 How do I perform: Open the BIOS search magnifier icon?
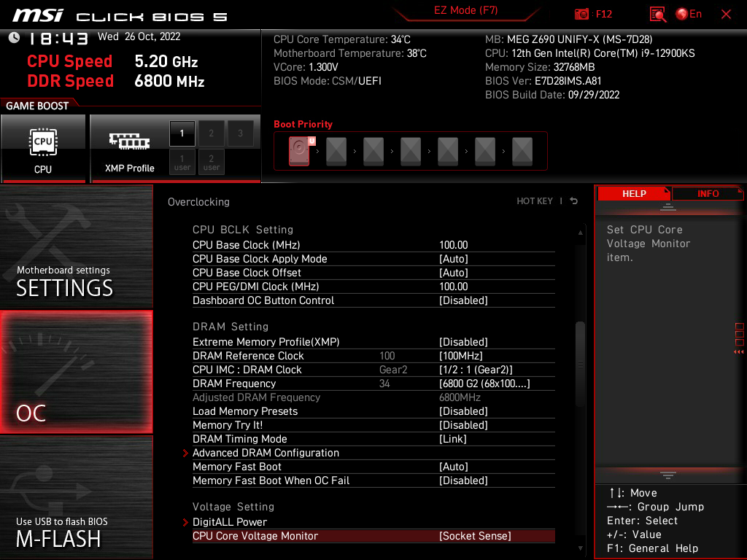point(657,15)
